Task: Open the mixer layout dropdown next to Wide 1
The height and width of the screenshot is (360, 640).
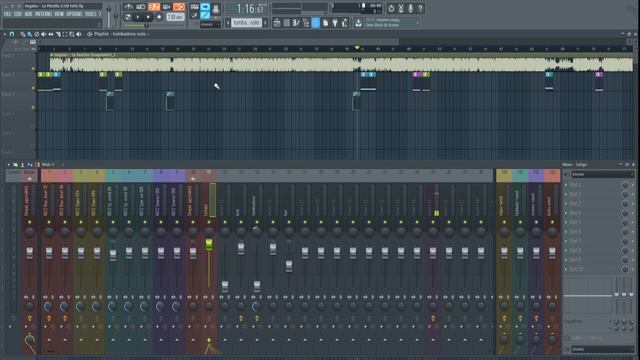Action: tap(62, 164)
